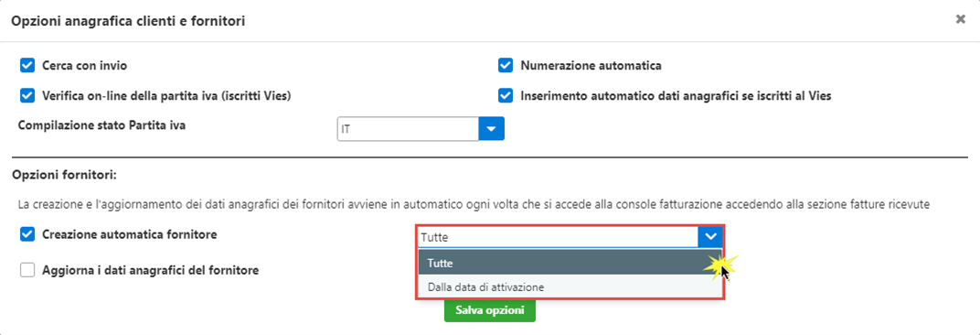Close the Opzioni anagrafica dialog
This screenshot has width=980, height=335.
coord(961,19)
